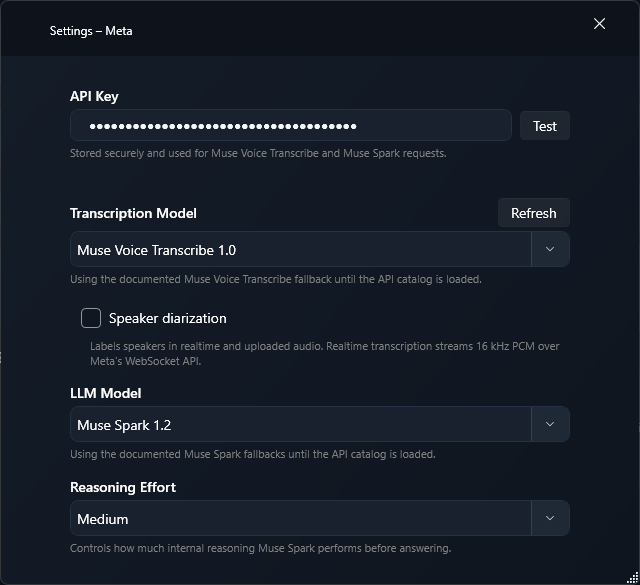640x585 pixels.
Task: Click the API Key password field
Action: click(x=291, y=125)
